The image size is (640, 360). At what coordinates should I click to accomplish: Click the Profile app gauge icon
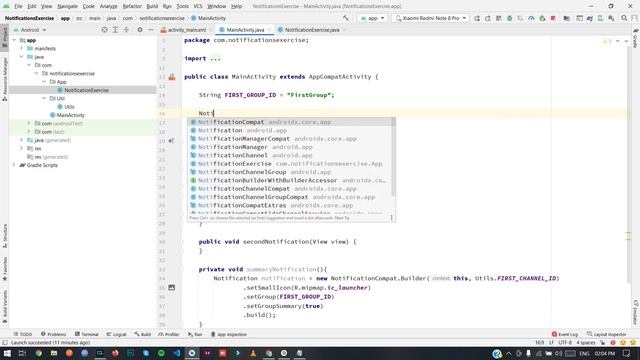coord(531,18)
